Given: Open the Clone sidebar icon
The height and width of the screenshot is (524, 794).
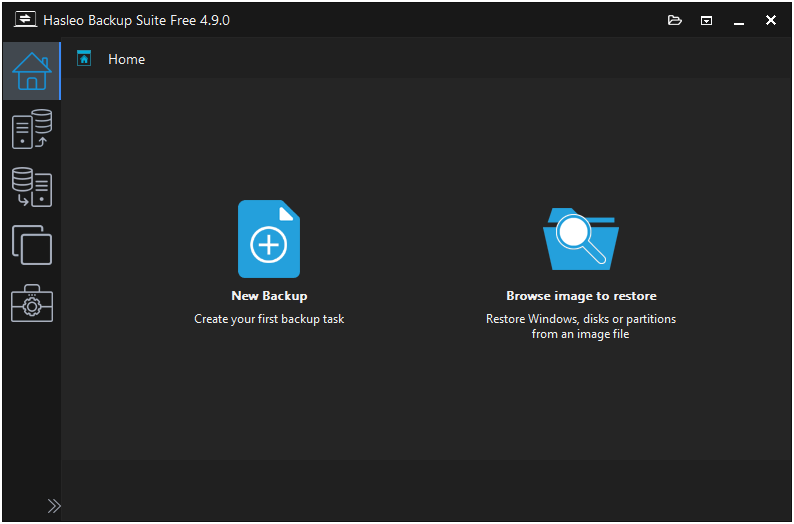Looking at the screenshot, I should [x=32, y=245].
